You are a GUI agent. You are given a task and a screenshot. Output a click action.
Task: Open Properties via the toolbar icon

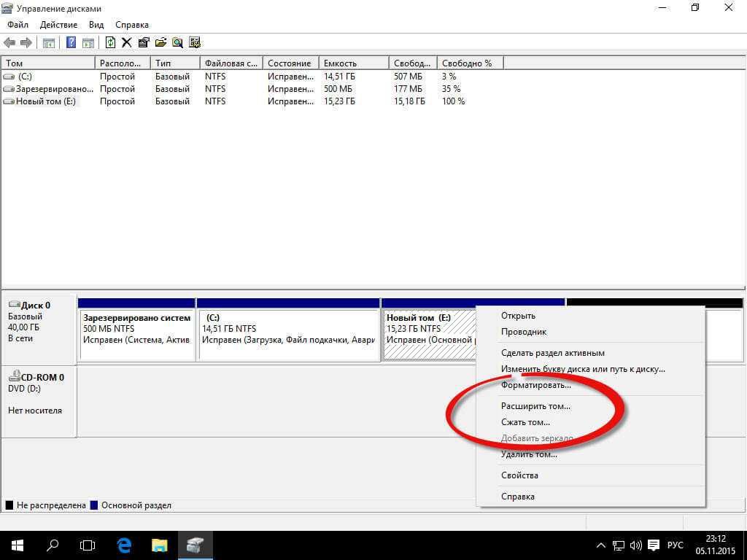[x=143, y=43]
